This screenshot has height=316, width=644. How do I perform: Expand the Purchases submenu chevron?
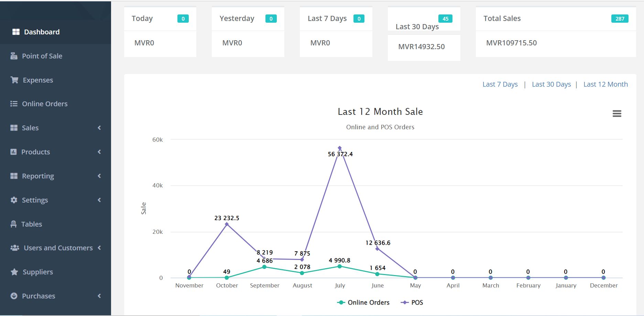click(x=99, y=296)
